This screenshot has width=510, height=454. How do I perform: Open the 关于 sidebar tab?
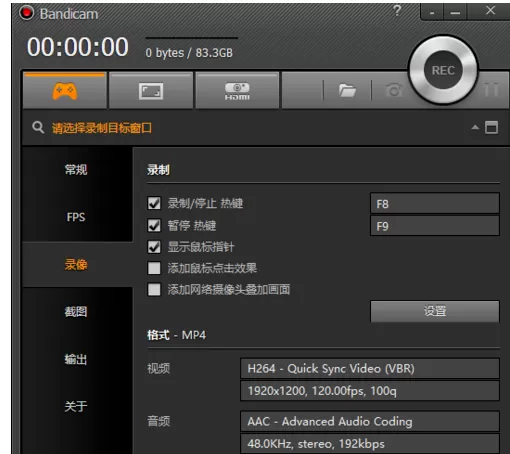(76, 406)
